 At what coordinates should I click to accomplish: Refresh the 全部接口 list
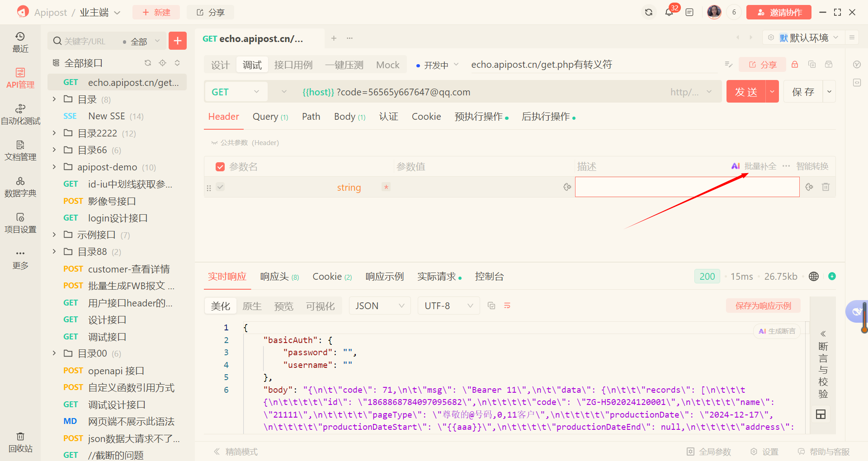coord(148,63)
